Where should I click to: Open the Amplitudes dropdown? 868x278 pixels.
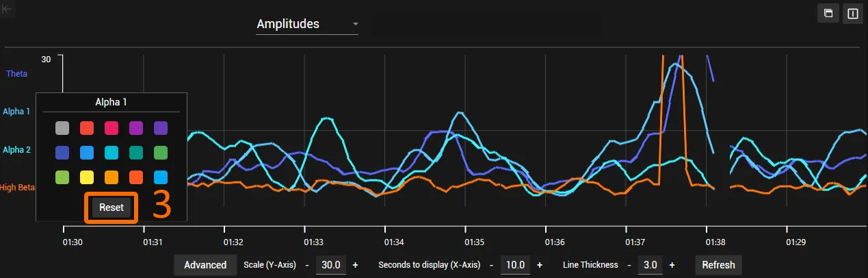307,24
